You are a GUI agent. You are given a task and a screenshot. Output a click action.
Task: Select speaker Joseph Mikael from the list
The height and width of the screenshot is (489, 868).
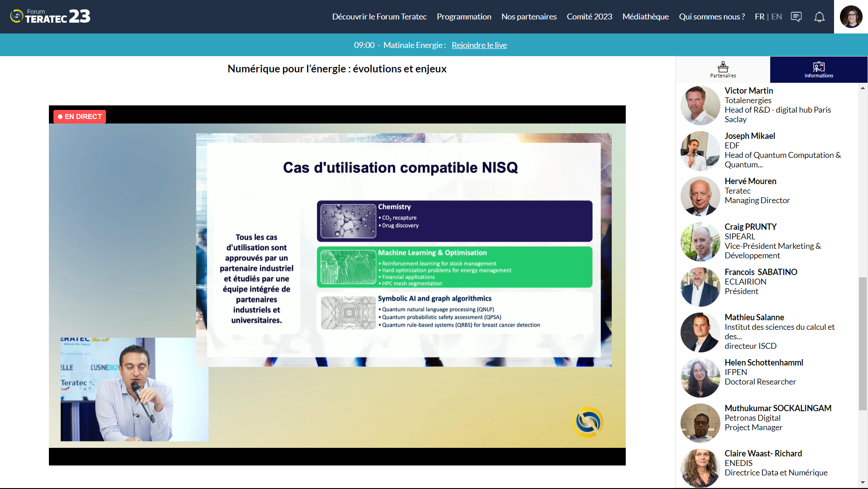point(750,136)
